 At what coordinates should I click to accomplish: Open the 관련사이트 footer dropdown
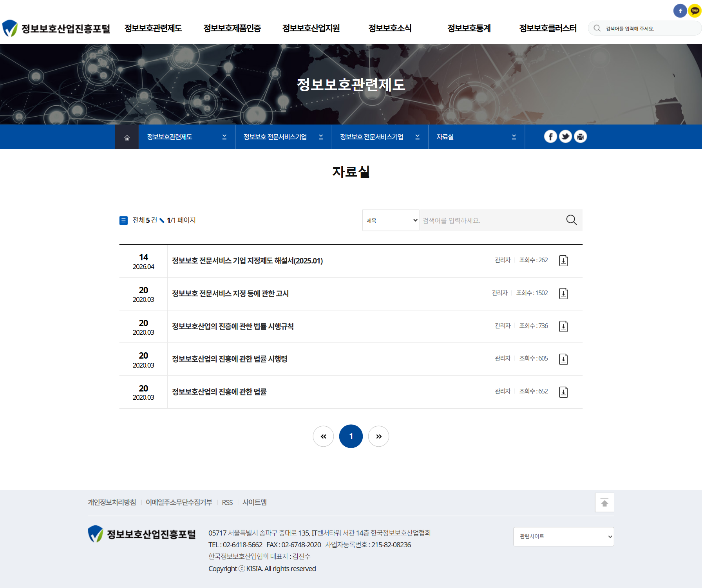point(564,536)
